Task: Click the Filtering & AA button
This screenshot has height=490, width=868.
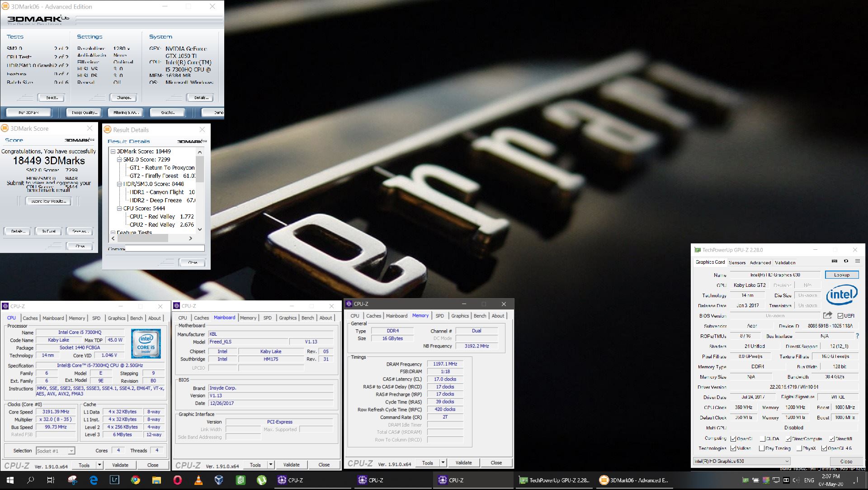Action: coord(126,112)
